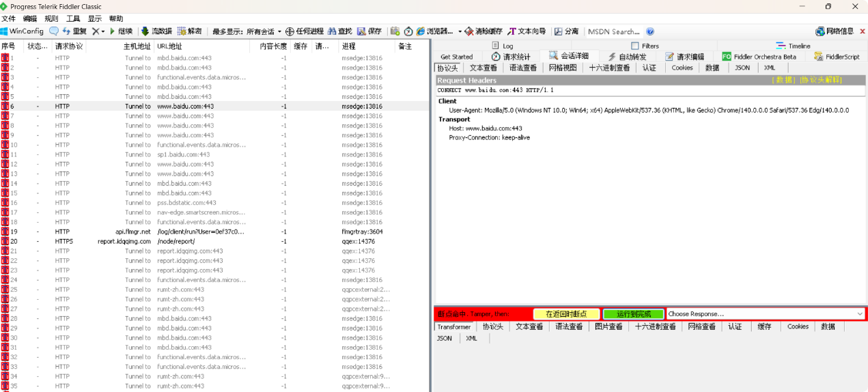The height and width of the screenshot is (392, 868).
Task: Open the 文件 menu
Action: coord(8,18)
